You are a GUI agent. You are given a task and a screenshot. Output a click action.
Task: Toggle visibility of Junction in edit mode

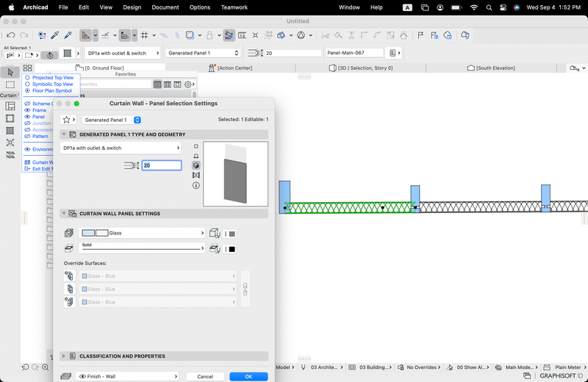point(27,123)
